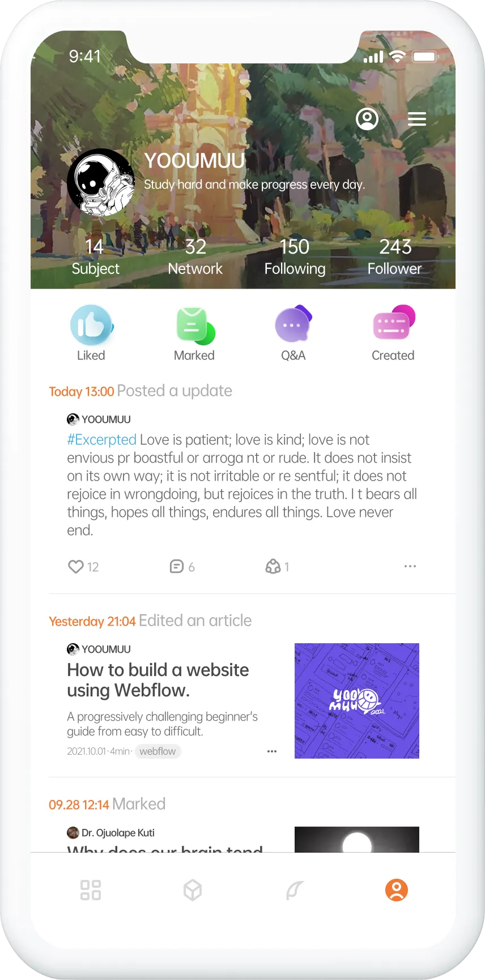The height and width of the screenshot is (980, 485).
Task: Select the orange profile tab in bottom bar
Action: pyautogui.click(x=397, y=890)
